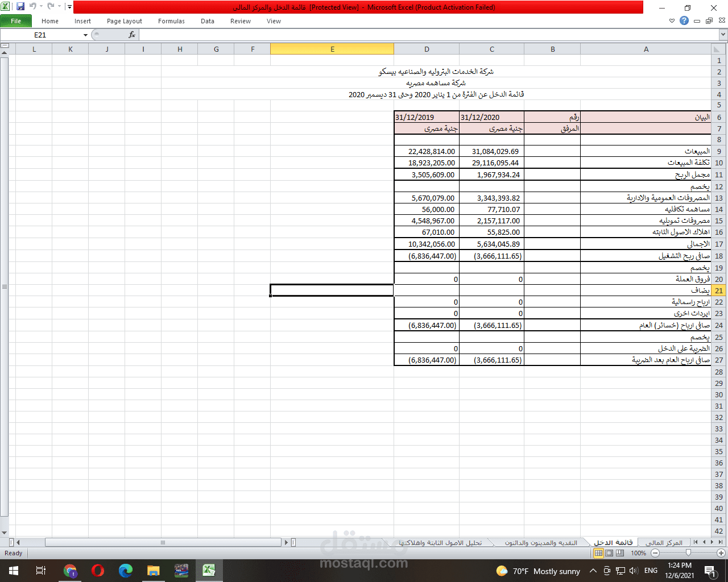
Task: Go to previous sheet tab arrow
Action: (x=713, y=542)
